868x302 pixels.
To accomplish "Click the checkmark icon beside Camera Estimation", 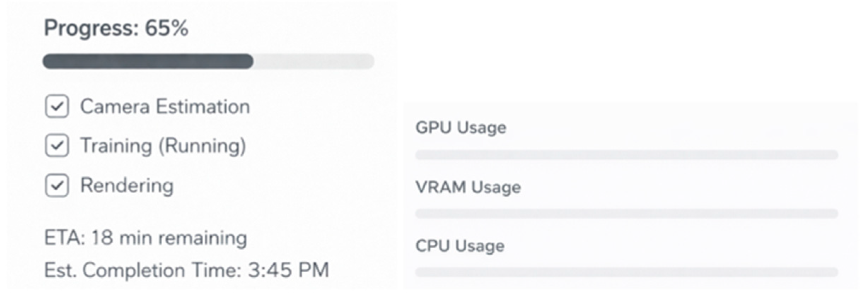I will tap(57, 106).
